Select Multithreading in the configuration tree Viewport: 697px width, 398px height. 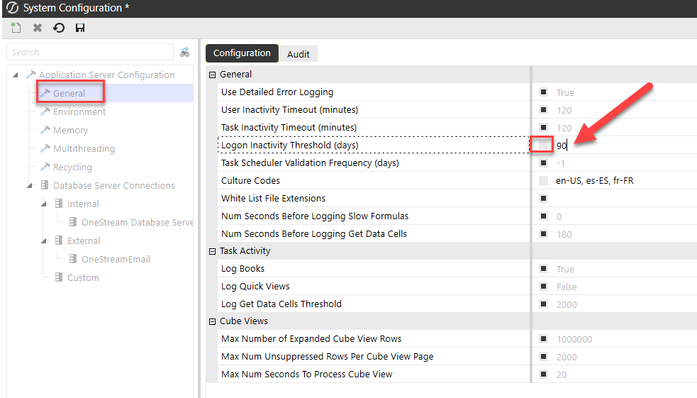[84, 149]
